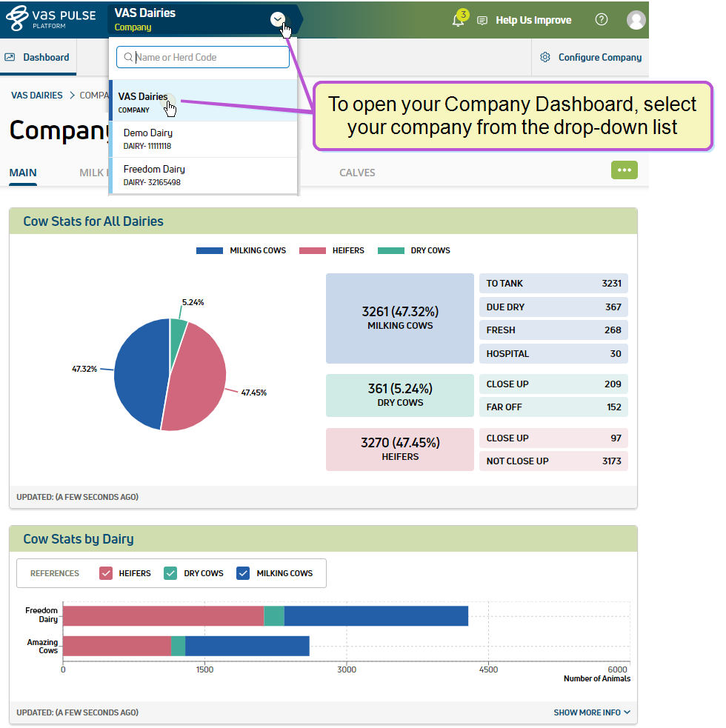Click the Configure Company gear icon

(x=544, y=57)
